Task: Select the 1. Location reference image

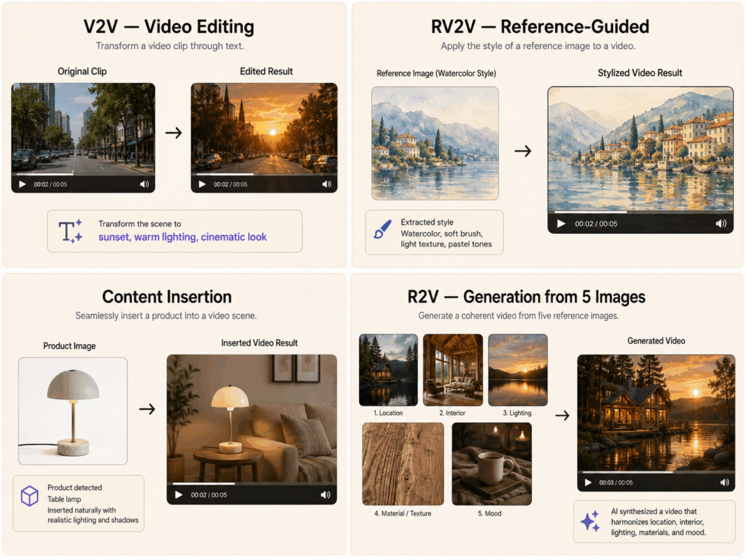Action: click(388, 370)
